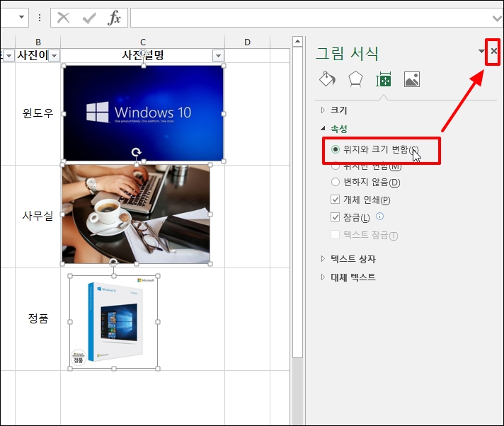Open the Size & Properties tab icon

384,79
